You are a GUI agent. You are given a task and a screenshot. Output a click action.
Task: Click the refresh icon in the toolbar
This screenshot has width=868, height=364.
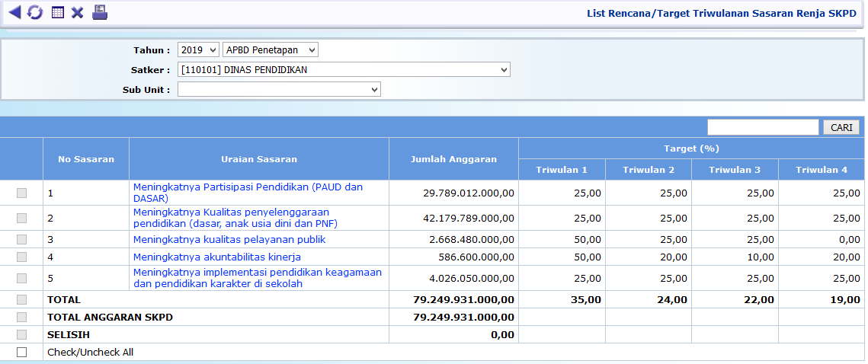click(35, 12)
